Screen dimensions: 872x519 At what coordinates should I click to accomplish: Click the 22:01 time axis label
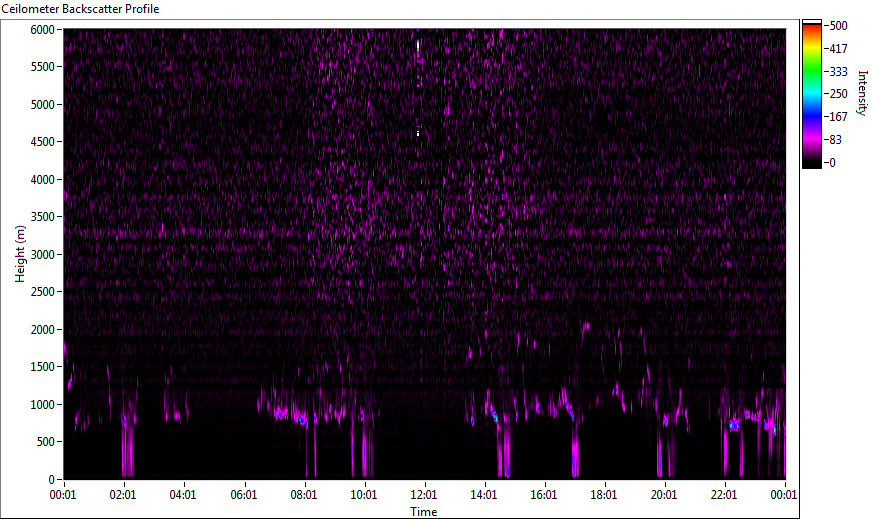pos(724,495)
